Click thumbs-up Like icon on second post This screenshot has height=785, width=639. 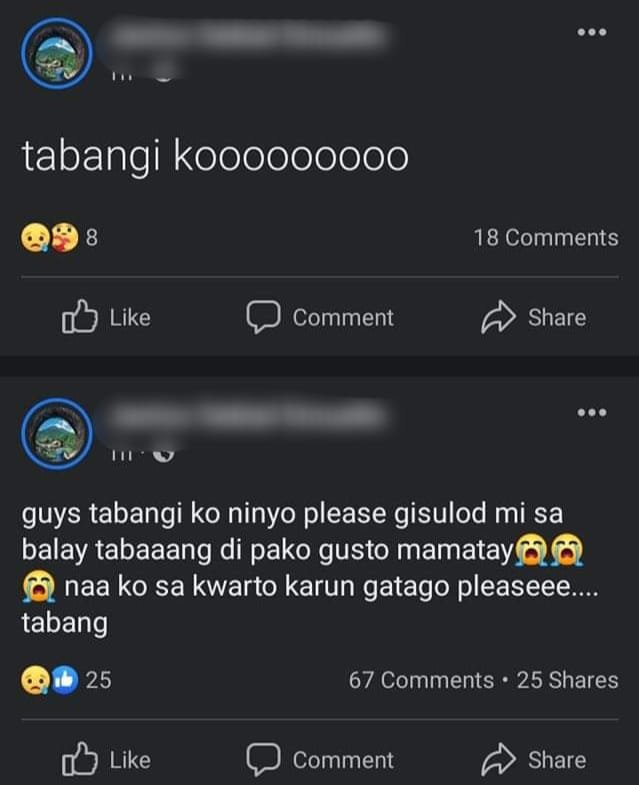point(80,759)
